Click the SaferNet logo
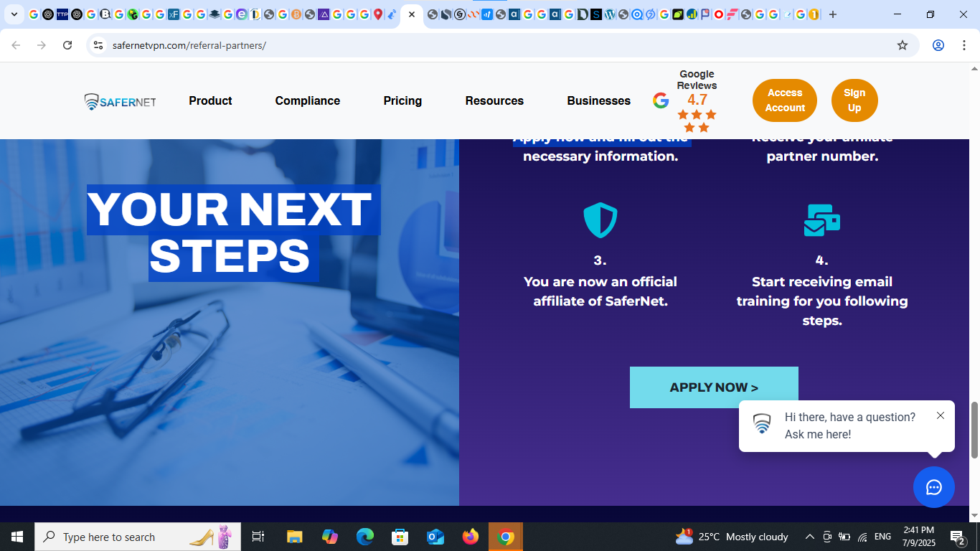 [120, 101]
